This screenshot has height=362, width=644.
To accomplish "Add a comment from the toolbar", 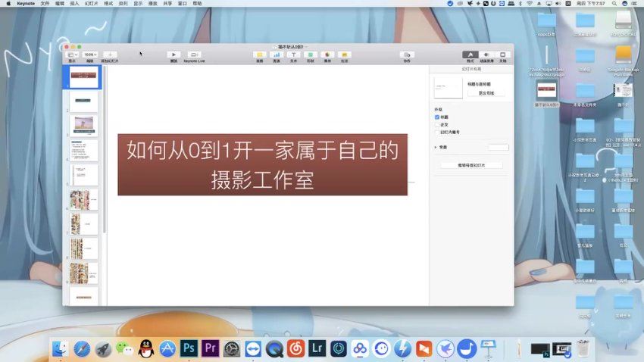I will pyautogui.click(x=344, y=55).
